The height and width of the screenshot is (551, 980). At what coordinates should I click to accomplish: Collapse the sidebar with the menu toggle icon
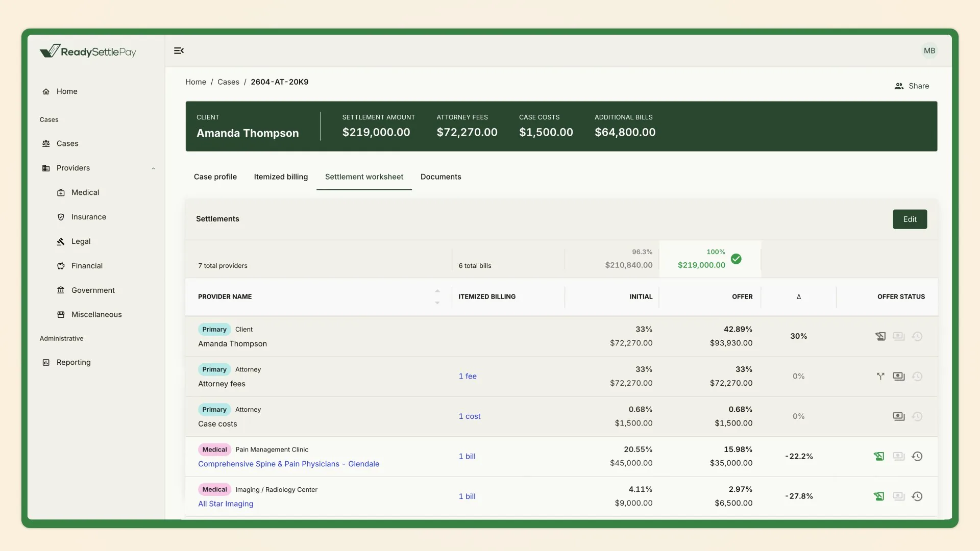[179, 51]
